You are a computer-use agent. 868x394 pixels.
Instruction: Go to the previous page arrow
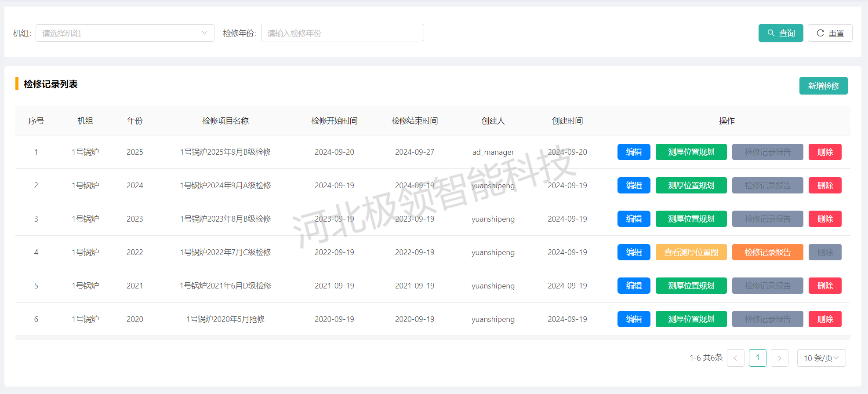click(735, 358)
